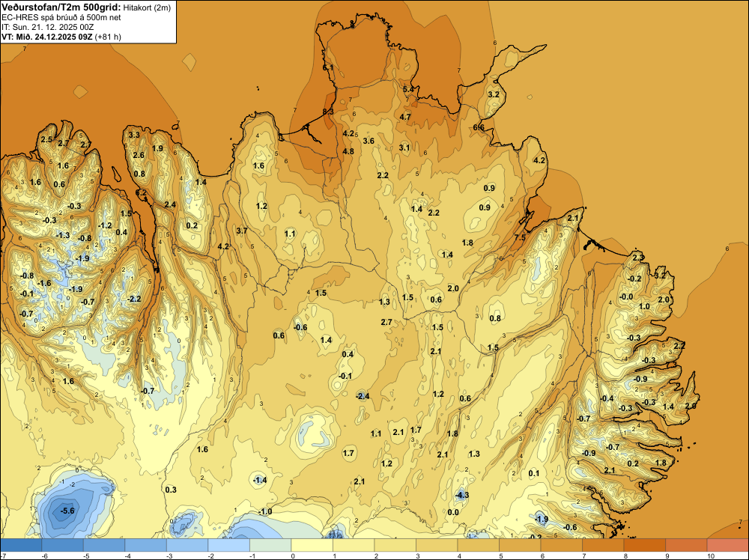
Task: Click the legend swatch between -3 and -2
Action: (187, 545)
